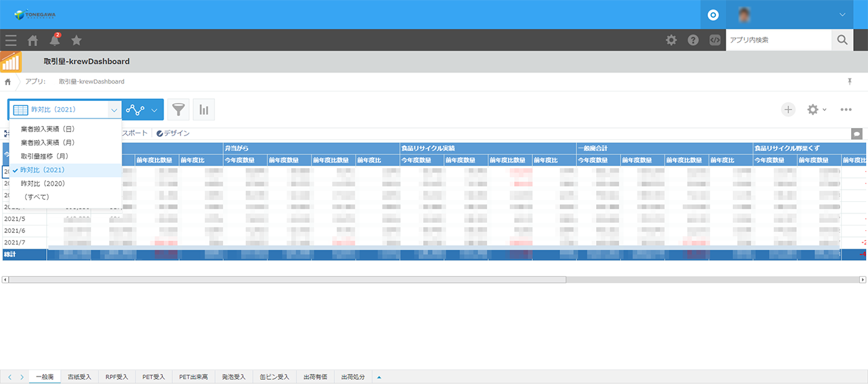868x384 pixels.
Task: Open the filter funnel icon
Action: pyautogui.click(x=178, y=110)
